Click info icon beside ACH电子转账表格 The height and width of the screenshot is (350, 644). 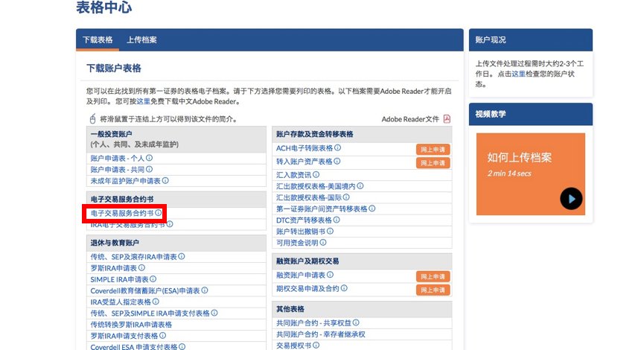coord(338,147)
